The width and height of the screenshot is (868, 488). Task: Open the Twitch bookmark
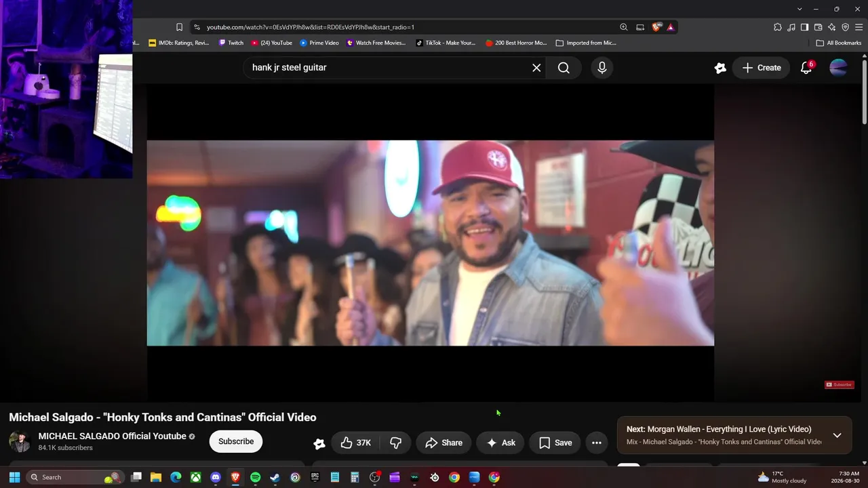231,43
